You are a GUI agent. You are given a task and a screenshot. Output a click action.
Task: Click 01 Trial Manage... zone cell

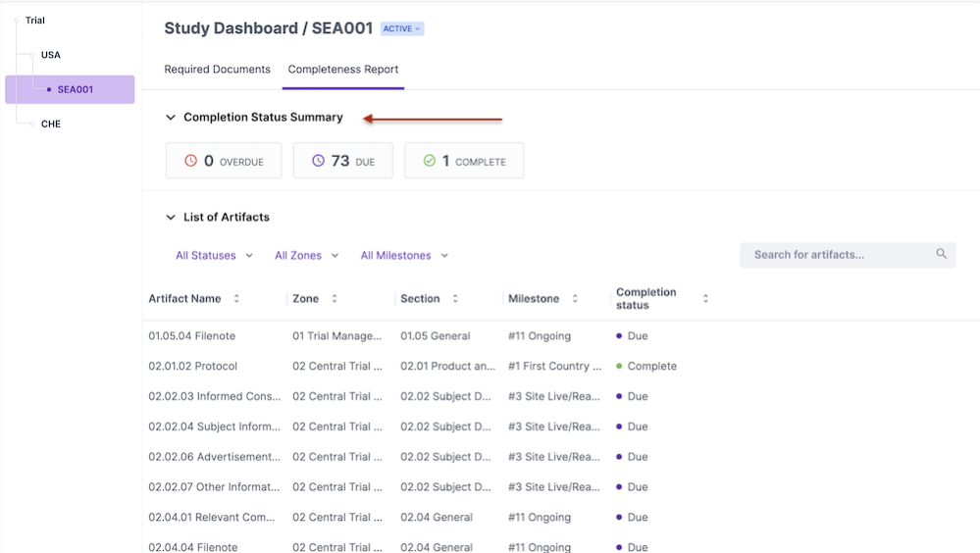(336, 336)
